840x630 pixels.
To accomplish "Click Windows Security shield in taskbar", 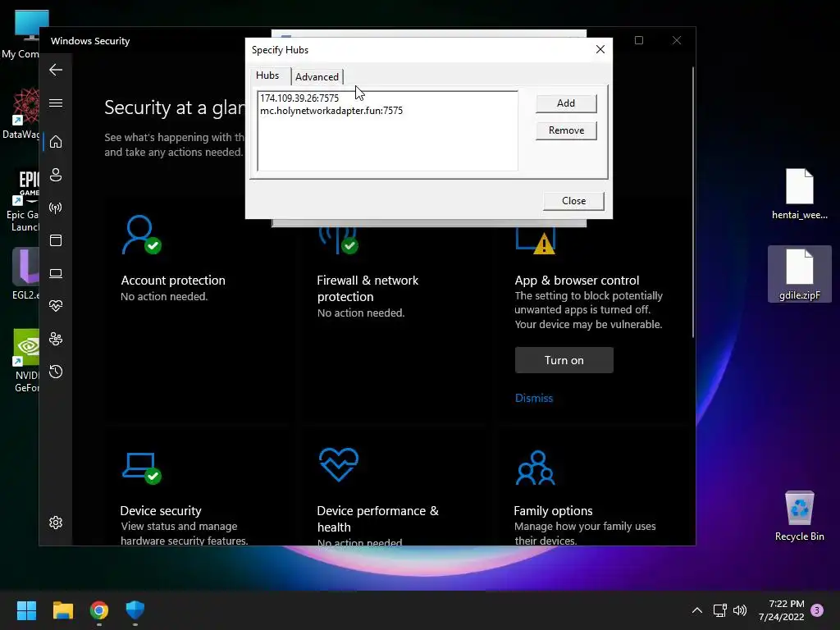I will (135, 610).
